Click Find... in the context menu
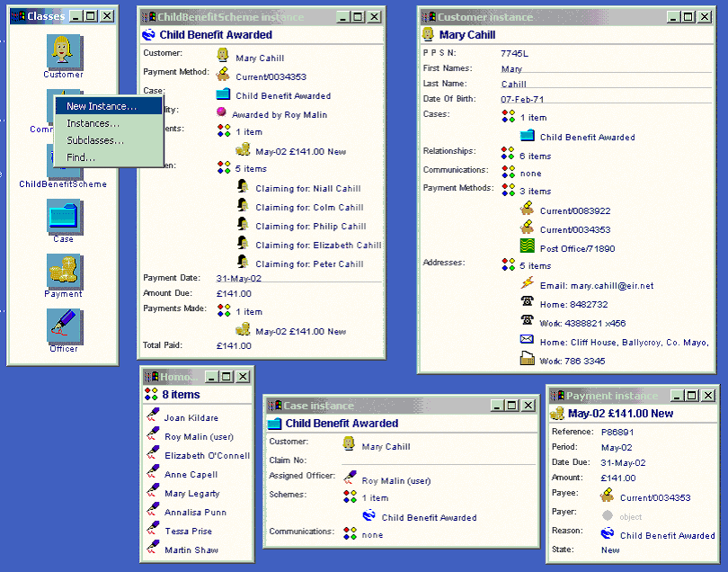The width and height of the screenshot is (728, 572). [x=81, y=157]
